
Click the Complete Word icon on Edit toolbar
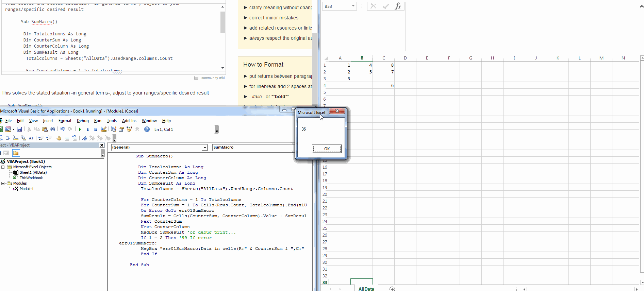[x=31, y=138]
